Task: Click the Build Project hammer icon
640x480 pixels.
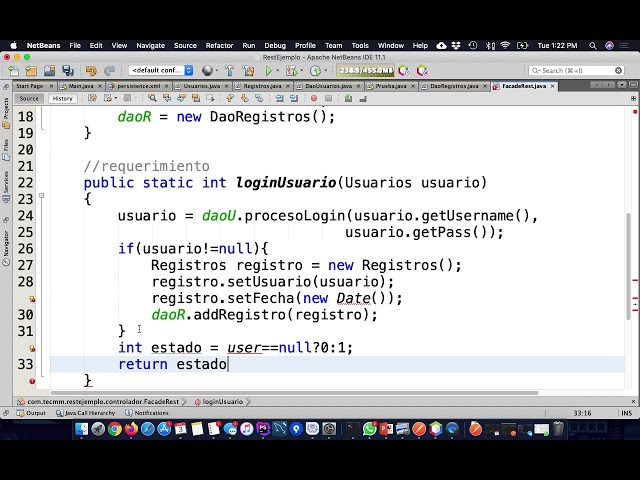Action: point(229,71)
